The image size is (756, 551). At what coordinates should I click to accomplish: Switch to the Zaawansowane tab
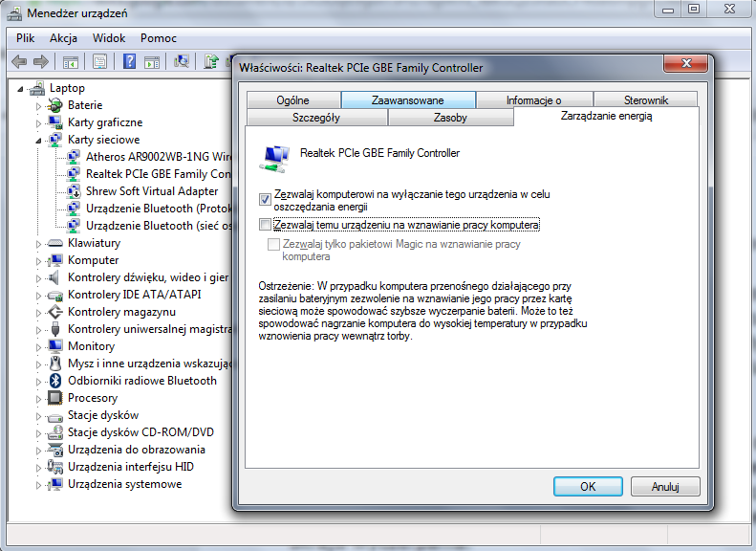click(408, 99)
